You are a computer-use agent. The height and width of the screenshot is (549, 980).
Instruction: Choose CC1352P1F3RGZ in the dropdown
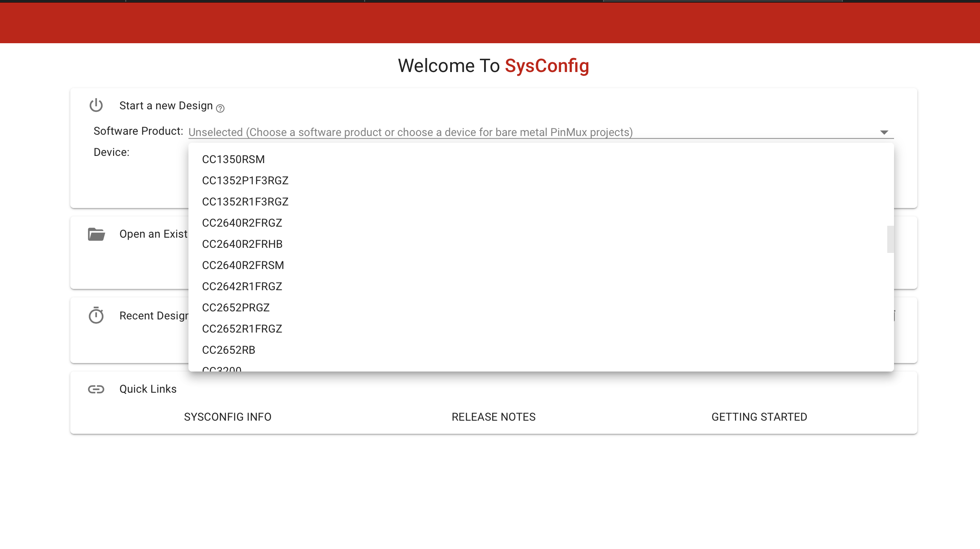click(245, 180)
